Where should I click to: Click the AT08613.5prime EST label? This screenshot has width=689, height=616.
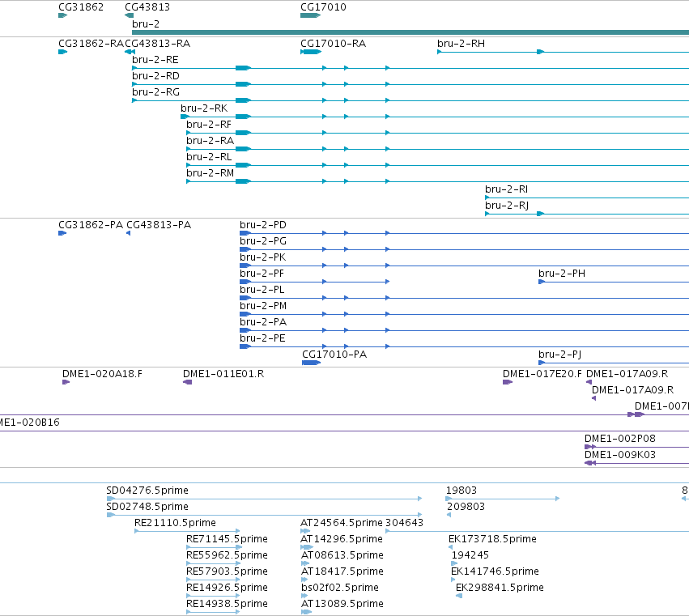342,555
